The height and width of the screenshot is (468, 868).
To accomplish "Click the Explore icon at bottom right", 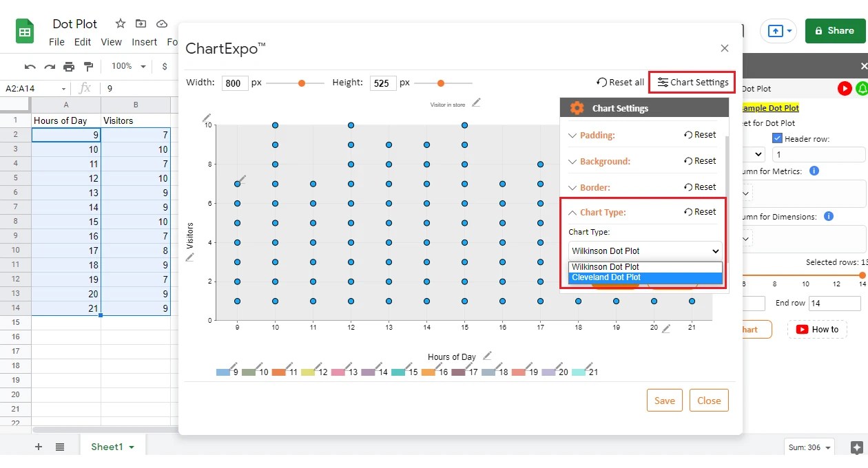I will [857, 447].
